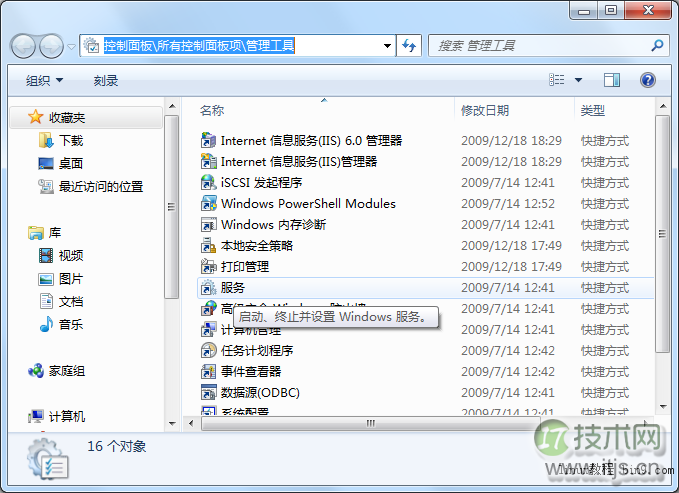Click the 桌面 monitor icon
Screen dimensions: 679x493
[46, 163]
